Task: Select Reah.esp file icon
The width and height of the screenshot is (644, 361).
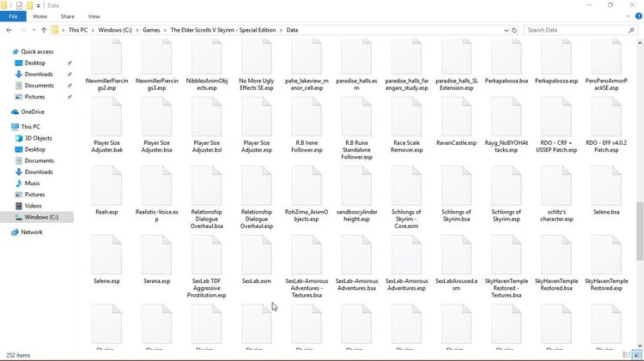Action: tap(106, 186)
